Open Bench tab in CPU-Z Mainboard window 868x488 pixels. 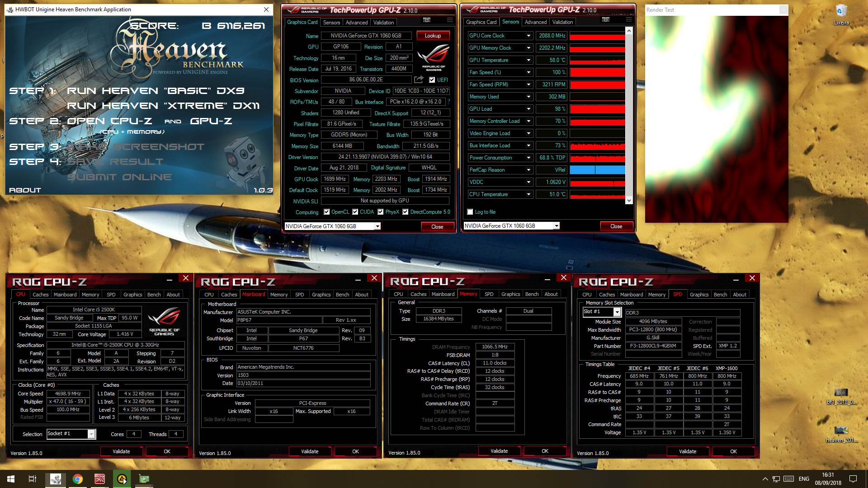(342, 295)
